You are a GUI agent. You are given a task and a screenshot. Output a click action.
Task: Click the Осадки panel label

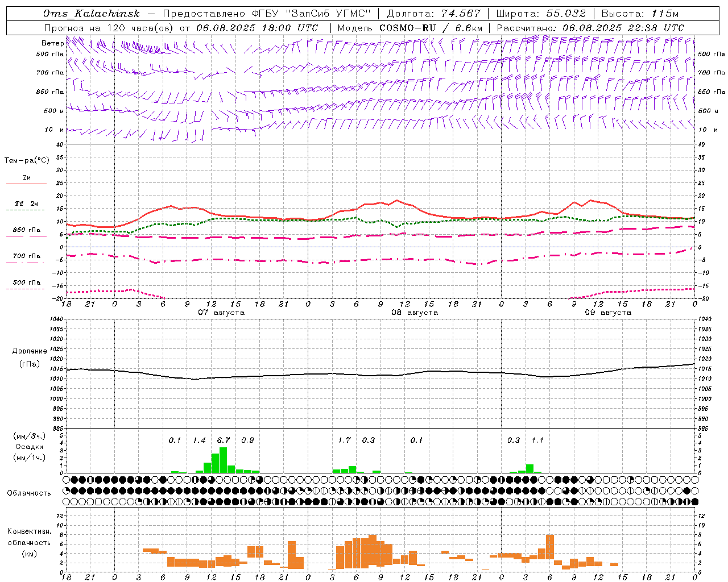[x=29, y=447]
